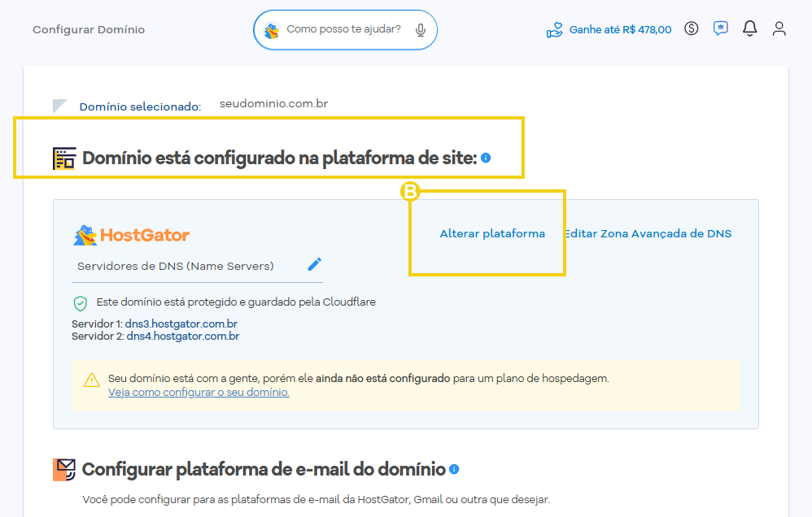This screenshot has height=517, width=812.
Task: Click the HostGator logo in the DNS card
Action: [x=132, y=236]
